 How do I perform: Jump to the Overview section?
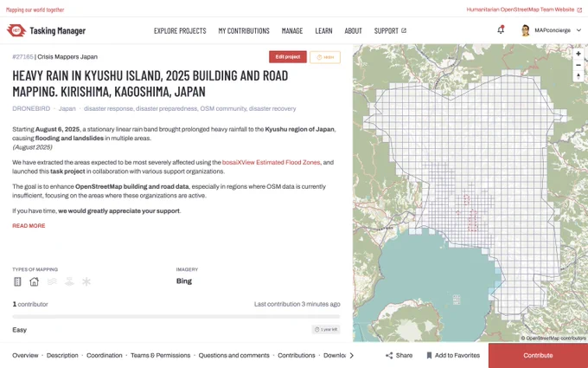pyautogui.click(x=25, y=355)
